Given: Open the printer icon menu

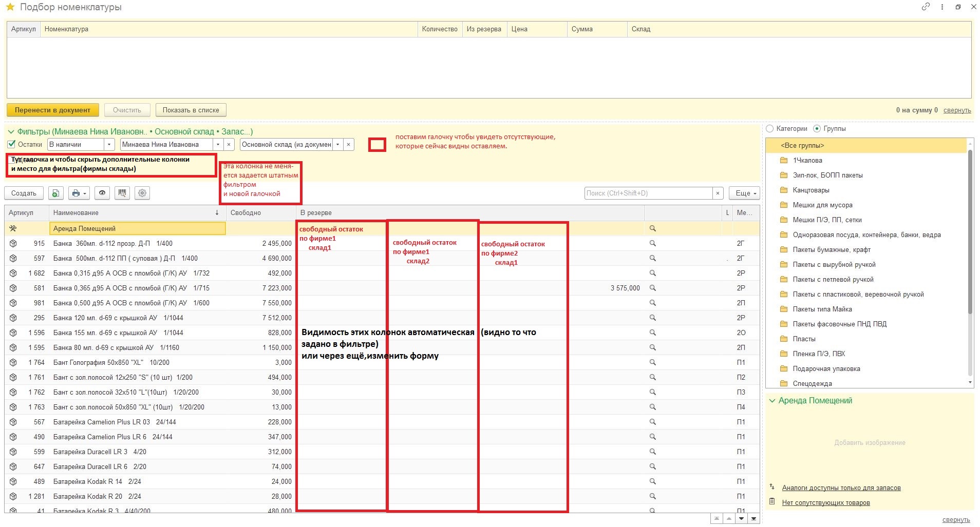Looking at the screenshot, I should tap(79, 193).
